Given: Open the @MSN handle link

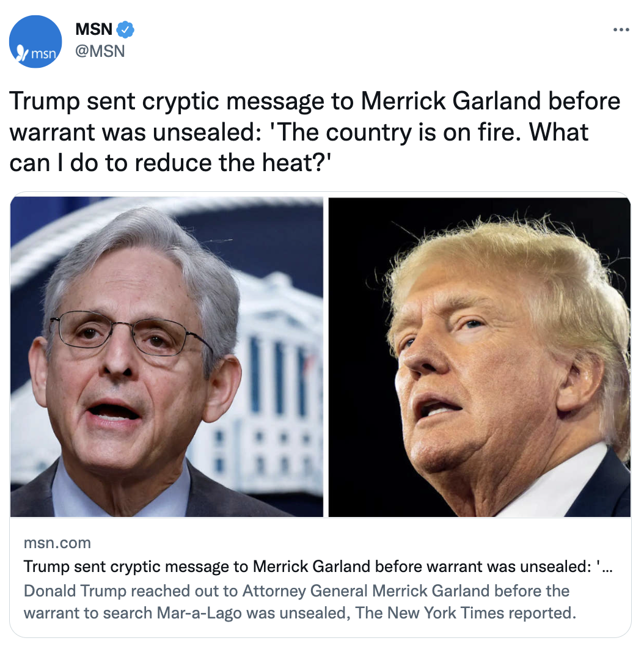Looking at the screenshot, I should coord(100,51).
